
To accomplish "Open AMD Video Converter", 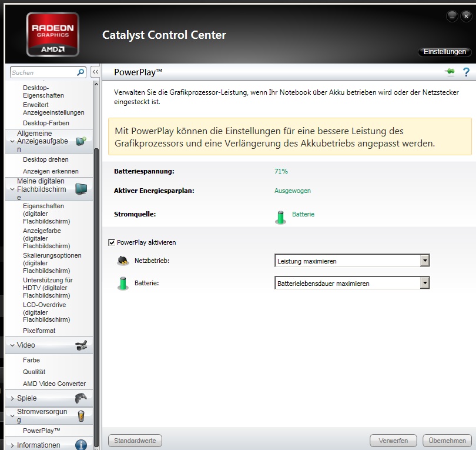I will 54,384.
